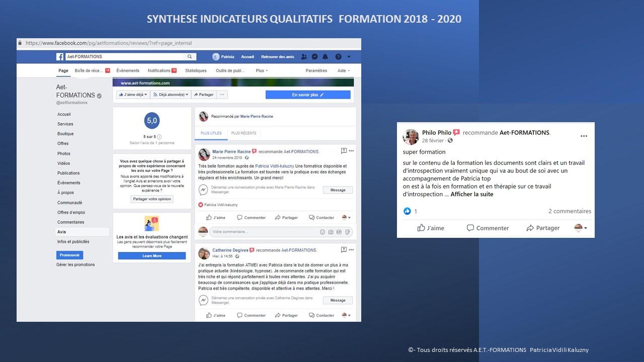Click report flag icon on Catherine Degives review
This screenshot has height=362, width=644.
coord(344,249)
